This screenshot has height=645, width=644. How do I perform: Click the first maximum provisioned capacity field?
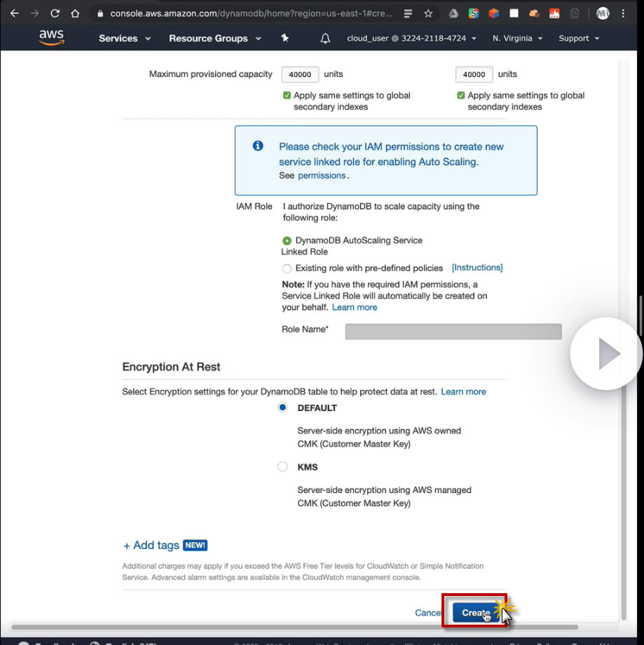(300, 74)
